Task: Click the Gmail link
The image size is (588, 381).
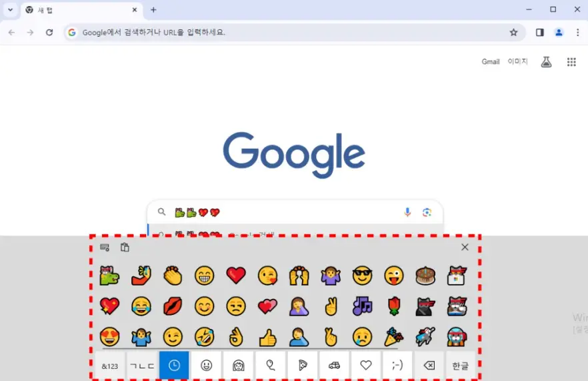Action: (x=491, y=61)
